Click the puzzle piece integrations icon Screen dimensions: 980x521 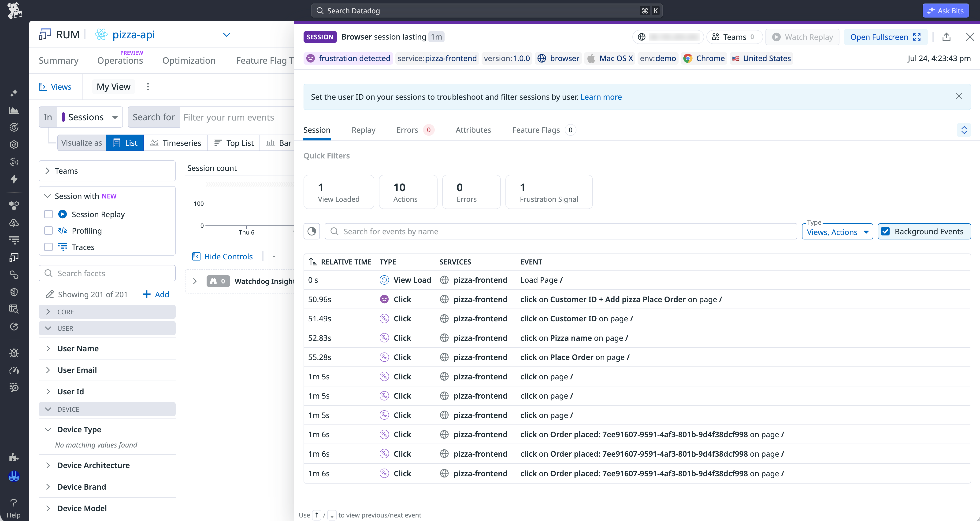point(14,457)
